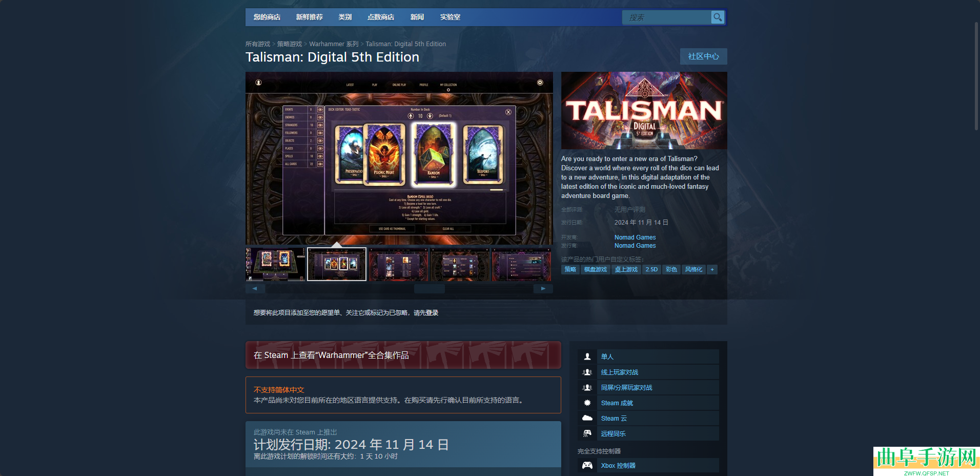Click the right arrow of the screenshot strip
This screenshot has height=476, width=980.
click(543, 289)
